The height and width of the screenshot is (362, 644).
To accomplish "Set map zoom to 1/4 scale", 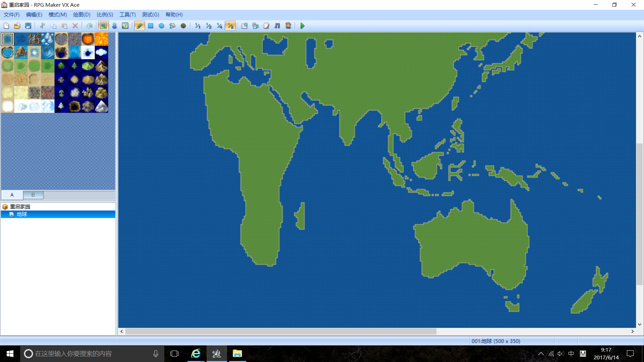I will point(219,26).
